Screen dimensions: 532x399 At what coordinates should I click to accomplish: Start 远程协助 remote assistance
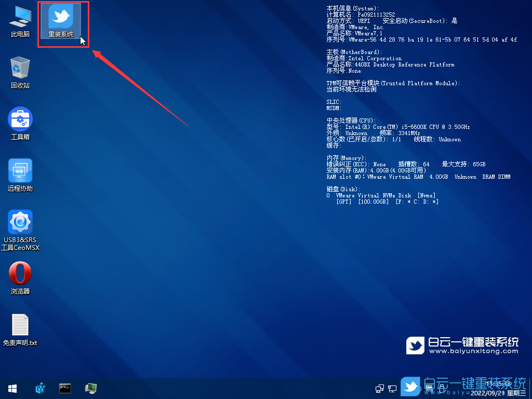coord(20,171)
